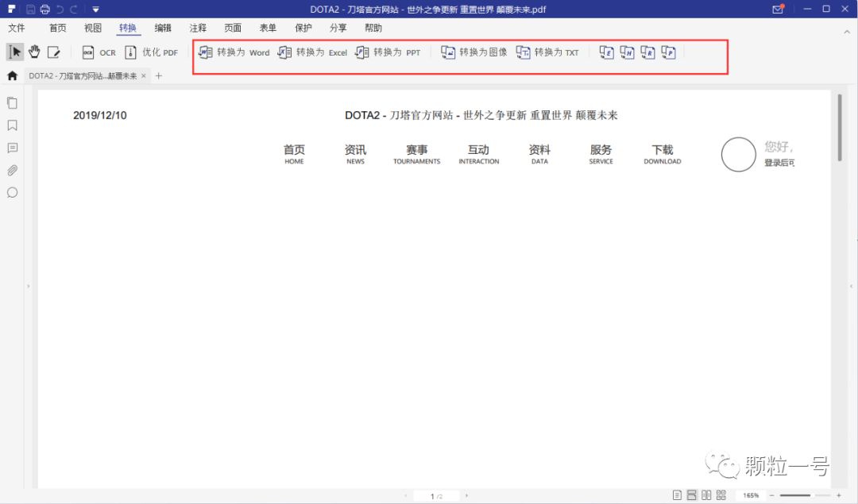Switch to the 注释 ribbon tab
858x504 pixels.
coord(197,27)
